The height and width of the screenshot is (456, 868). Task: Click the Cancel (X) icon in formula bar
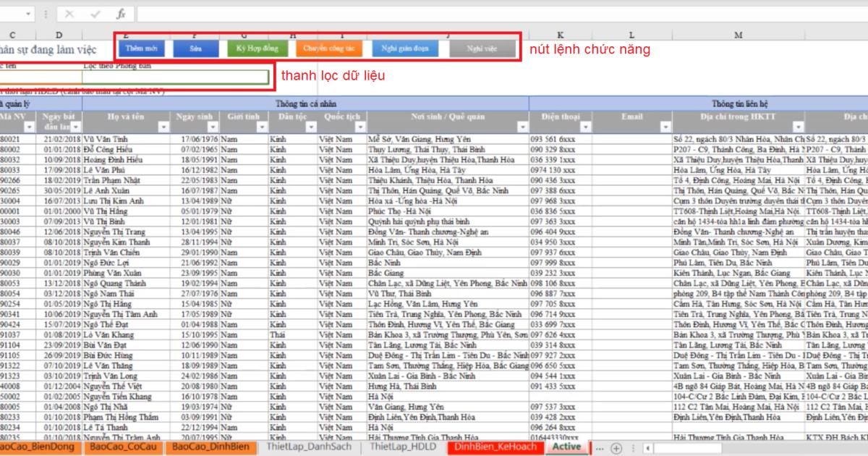(x=70, y=13)
